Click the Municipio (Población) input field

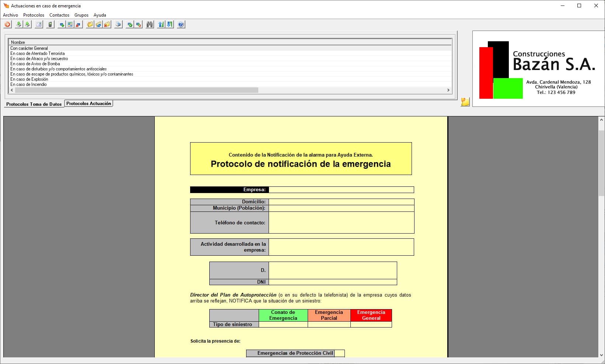coord(341,208)
